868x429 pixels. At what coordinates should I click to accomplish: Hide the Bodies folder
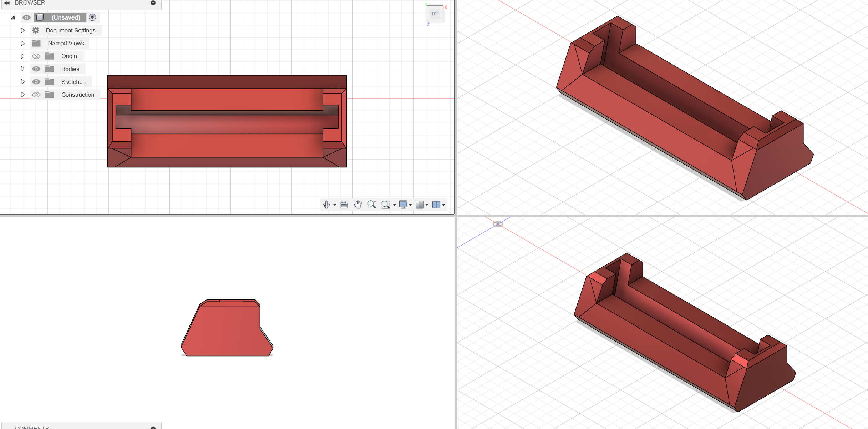(x=36, y=69)
